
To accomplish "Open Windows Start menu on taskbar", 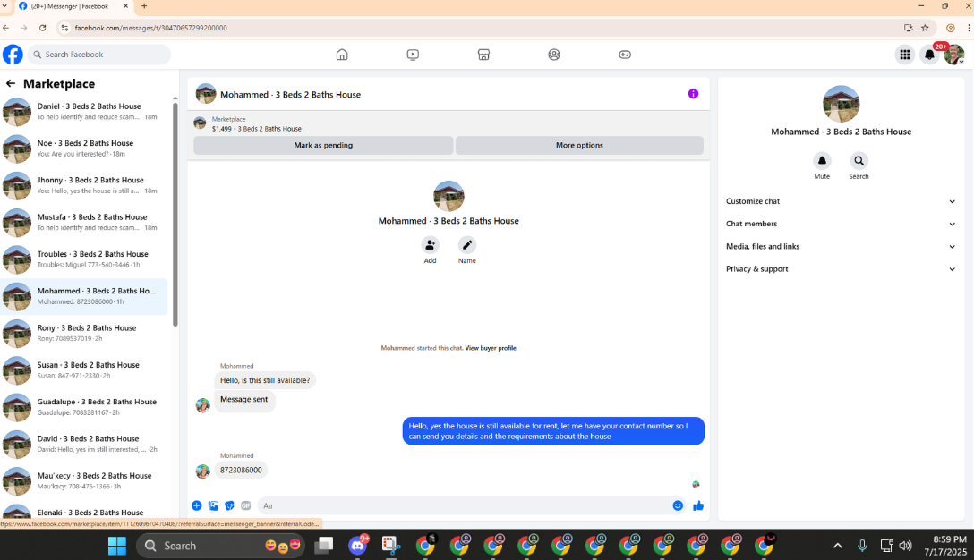I will coord(116,546).
